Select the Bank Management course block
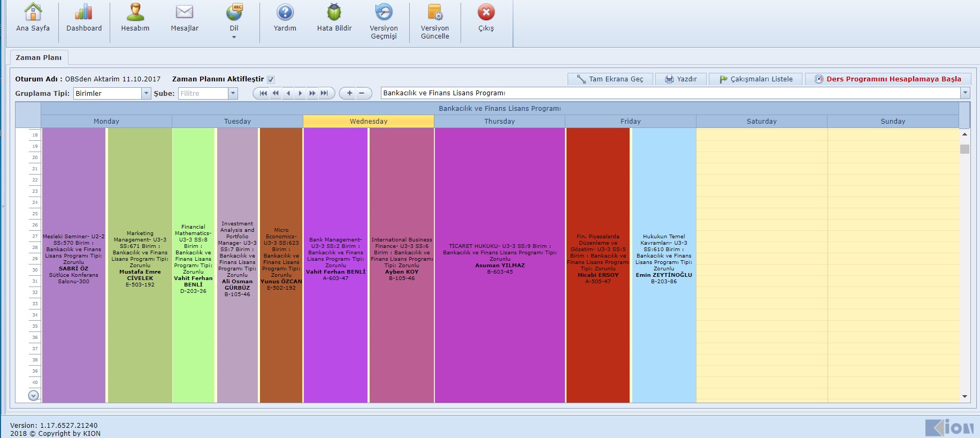Screen dimensions: 980x438 coord(335,265)
